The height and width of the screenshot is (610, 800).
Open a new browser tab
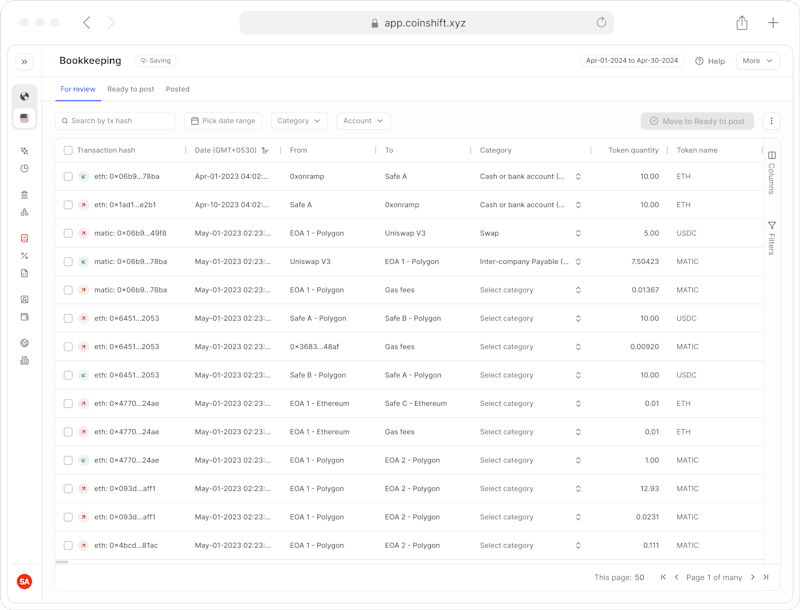[x=773, y=22]
